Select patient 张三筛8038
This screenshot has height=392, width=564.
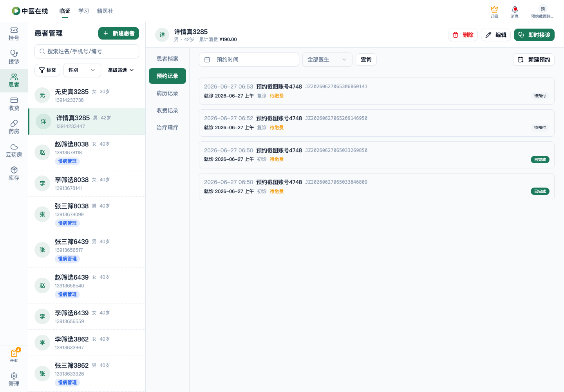pyautogui.click(x=87, y=214)
